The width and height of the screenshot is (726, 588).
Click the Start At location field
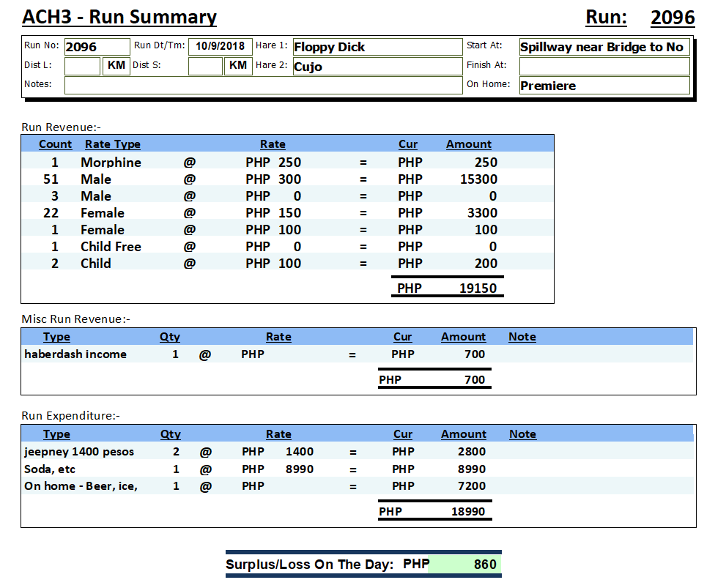604,47
